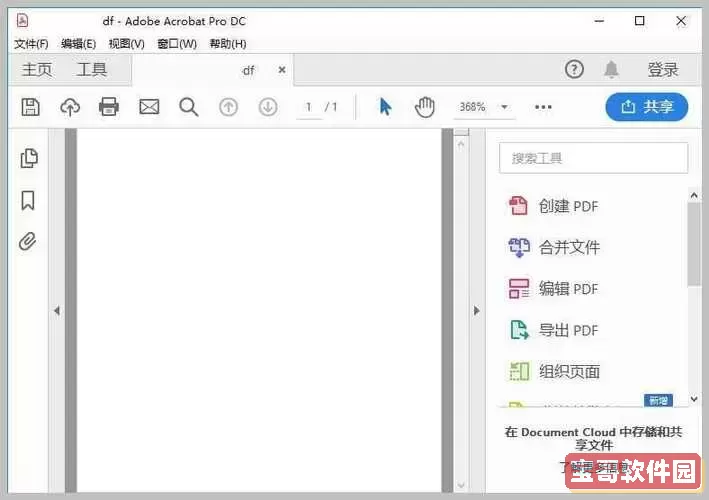Click the current page number field
This screenshot has height=500, width=709.
pos(309,107)
